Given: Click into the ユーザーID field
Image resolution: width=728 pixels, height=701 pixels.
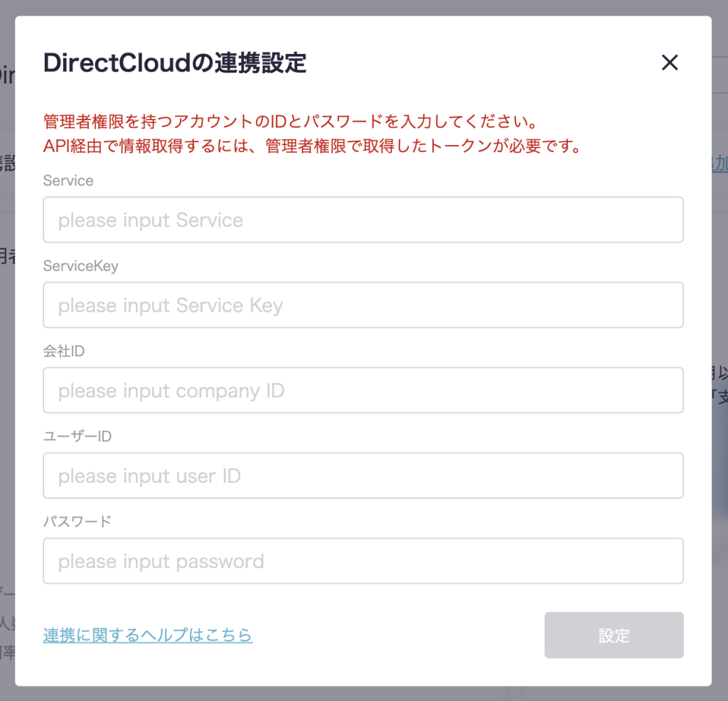Looking at the screenshot, I should pyautogui.click(x=363, y=476).
